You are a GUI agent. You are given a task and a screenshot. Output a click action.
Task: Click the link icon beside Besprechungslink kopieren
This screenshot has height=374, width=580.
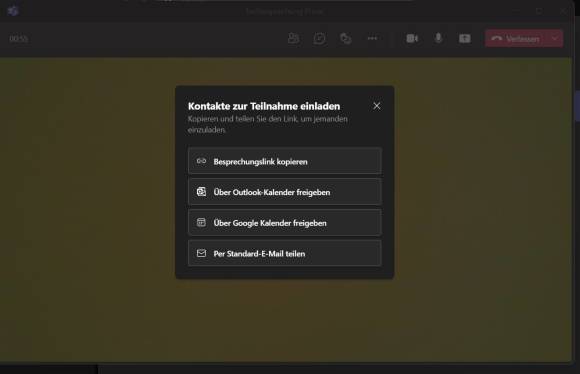coord(201,161)
